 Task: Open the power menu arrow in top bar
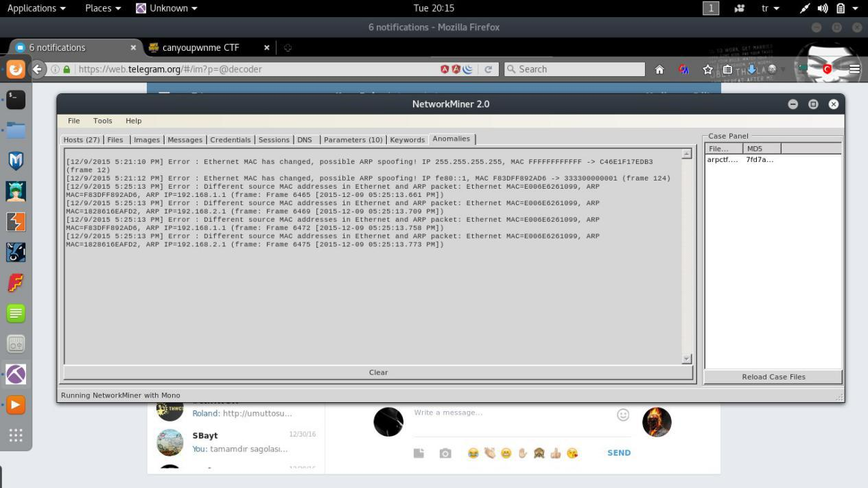[x=855, y=8]
